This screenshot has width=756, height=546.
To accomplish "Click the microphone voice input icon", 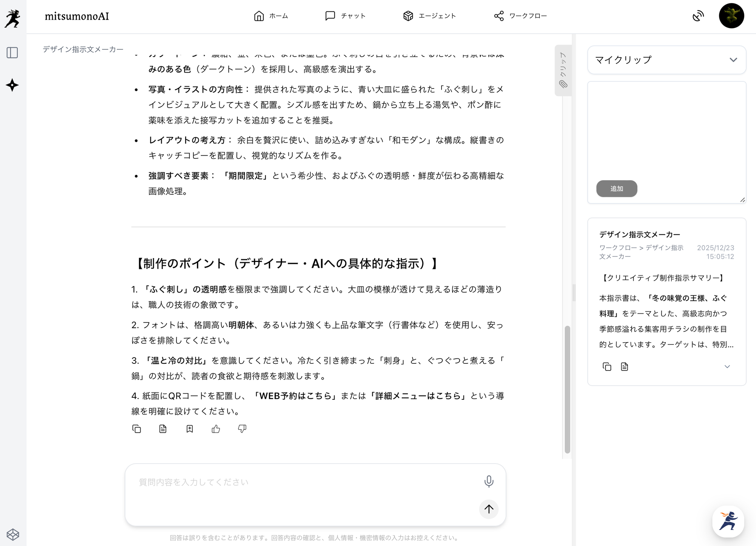I will click(489, 481).
